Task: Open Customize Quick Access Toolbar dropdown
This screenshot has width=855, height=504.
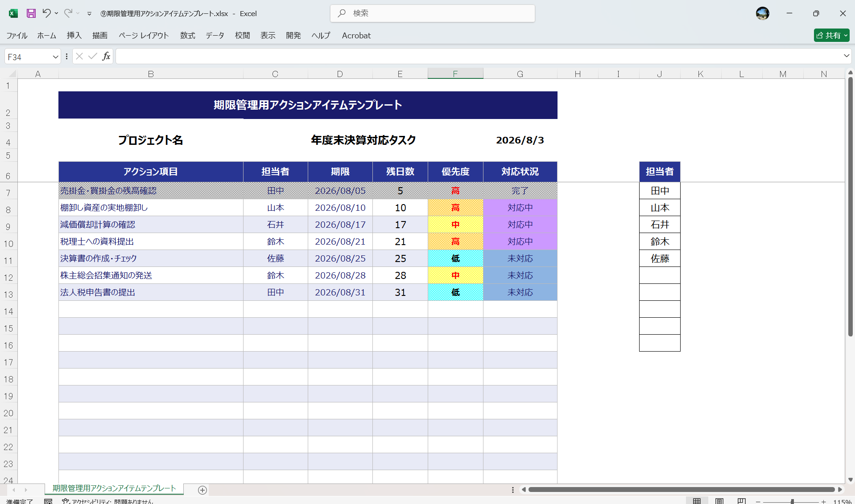Action: 89,14
